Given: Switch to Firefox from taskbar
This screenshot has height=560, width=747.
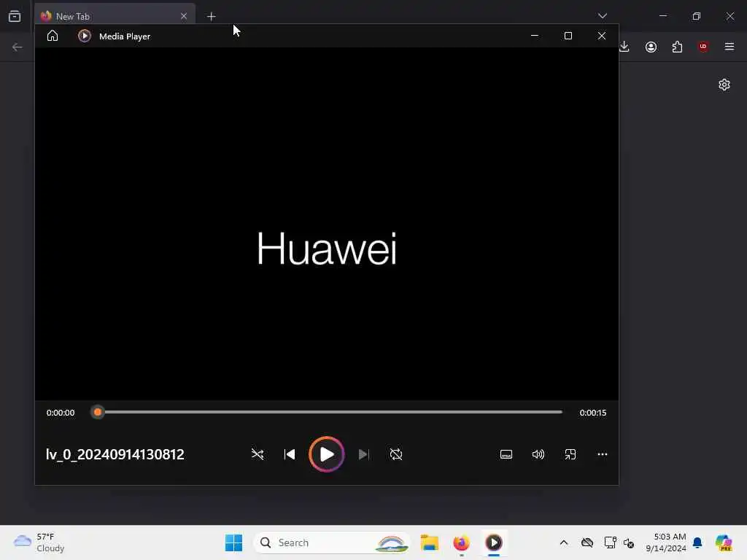Looking at the screenshot, I should click(461, 542).
